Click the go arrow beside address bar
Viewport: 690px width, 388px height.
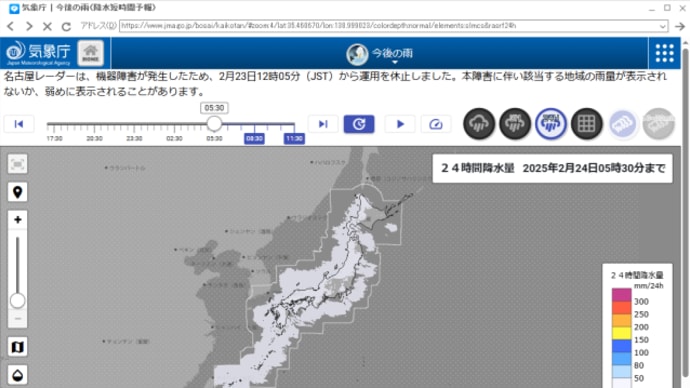(680, 26)
